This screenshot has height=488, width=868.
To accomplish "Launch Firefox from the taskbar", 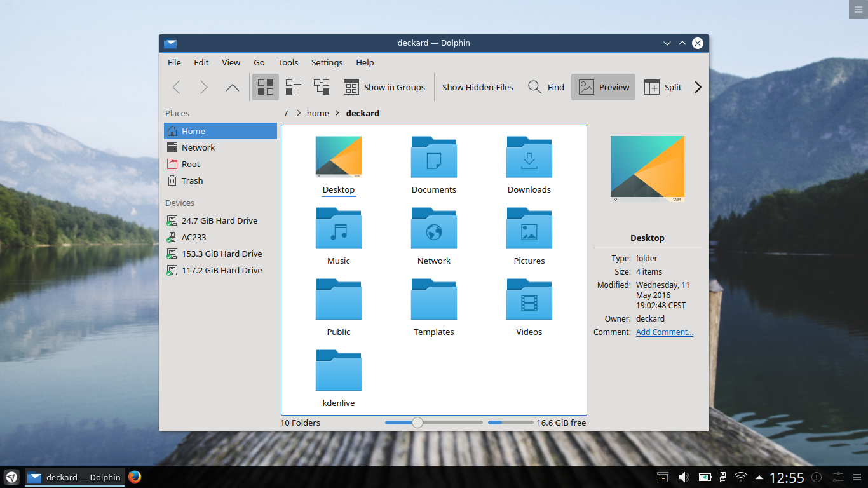I will tap(134, 477).
